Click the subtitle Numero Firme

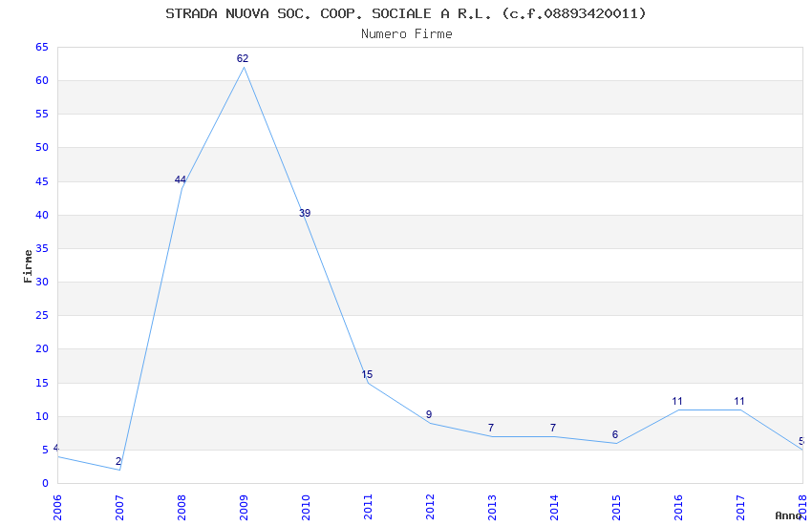[x=407, y=33]
